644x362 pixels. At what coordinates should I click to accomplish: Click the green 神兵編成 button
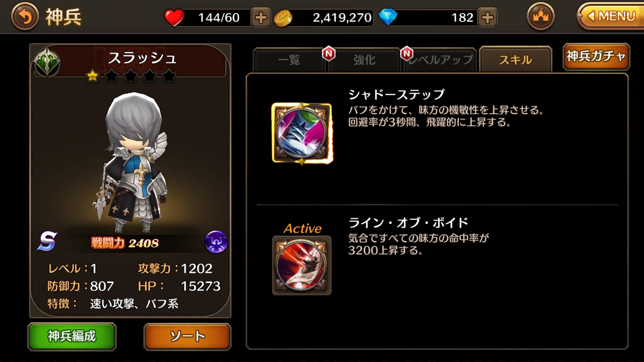pos(72,336)
